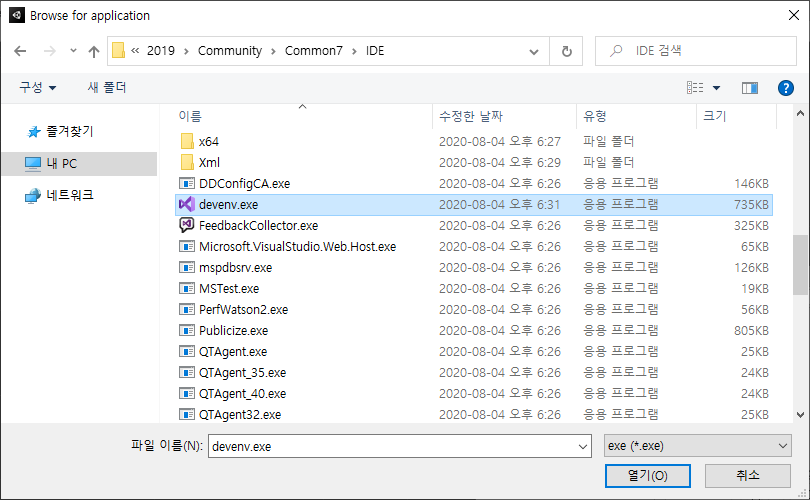Click the 취소 cancel button
810x500 pixels.
point(747,475)
